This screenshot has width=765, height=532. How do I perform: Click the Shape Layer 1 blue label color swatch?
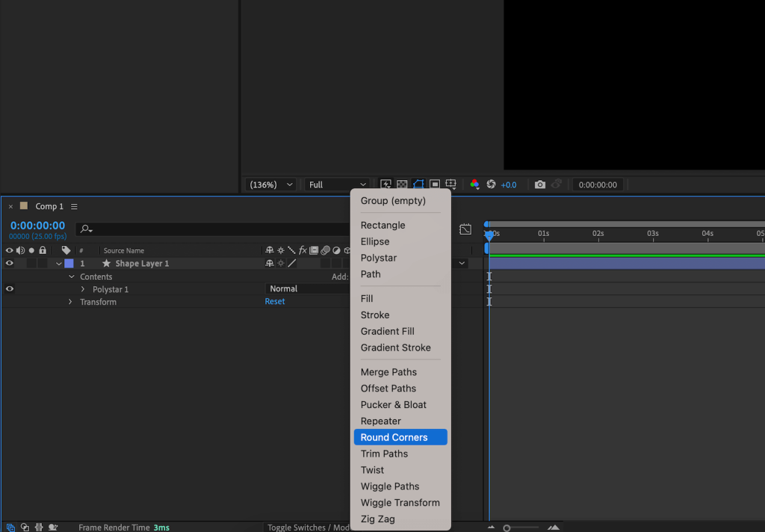[69, 264]
